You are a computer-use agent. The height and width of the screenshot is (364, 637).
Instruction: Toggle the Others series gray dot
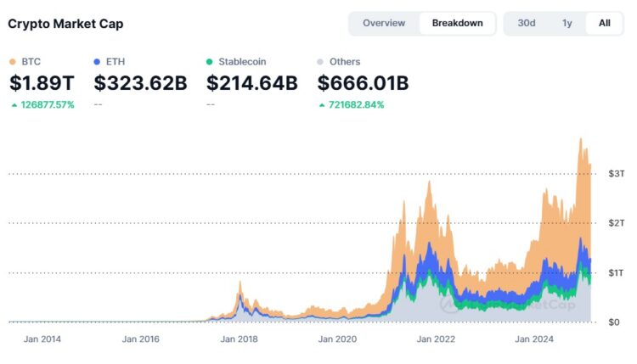point(320,62)
